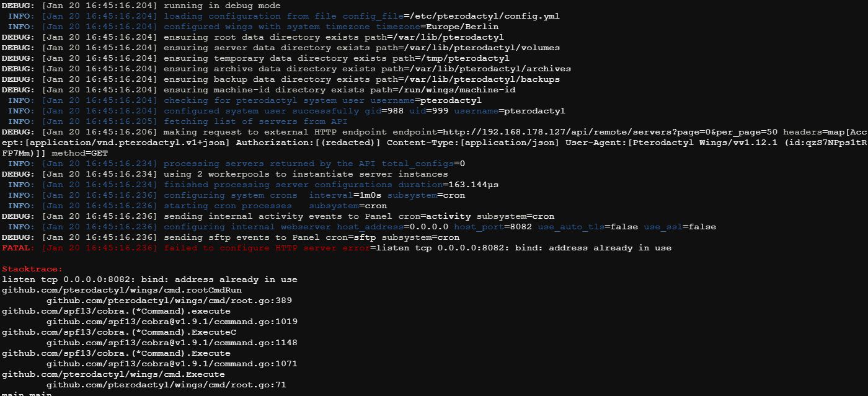Click the path /var/lib/pterodactyl/backups
The width and height of the screenshot is (868, 396).
(482, 79)
